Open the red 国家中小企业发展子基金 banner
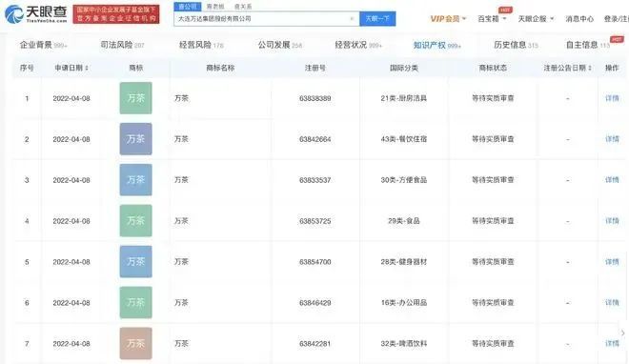Screen dimensions: 629x364 116,14
